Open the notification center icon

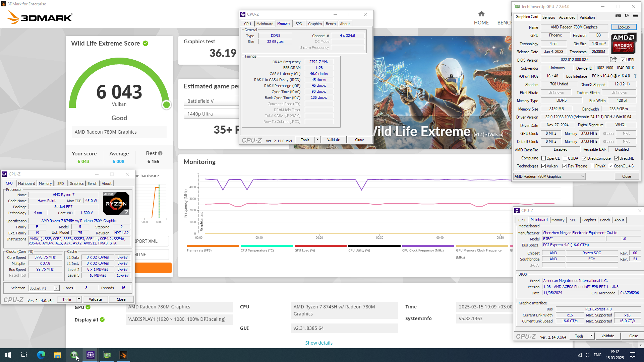click(633, 355)
